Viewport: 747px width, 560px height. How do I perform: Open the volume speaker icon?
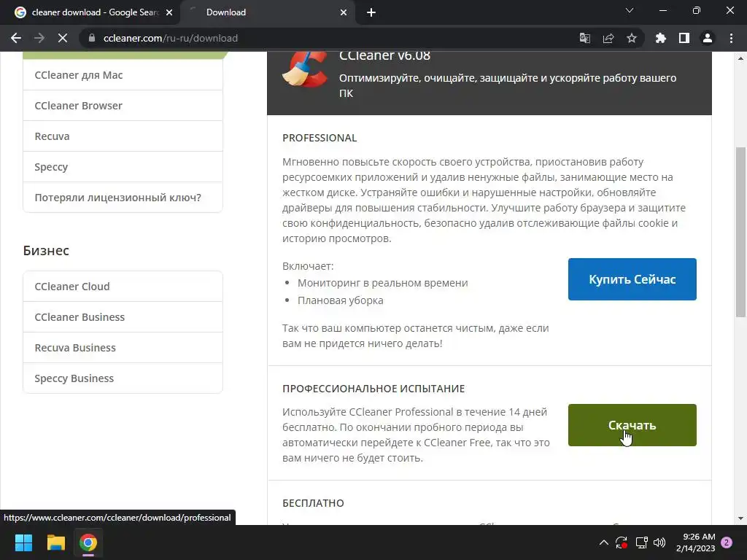point(659,542)
